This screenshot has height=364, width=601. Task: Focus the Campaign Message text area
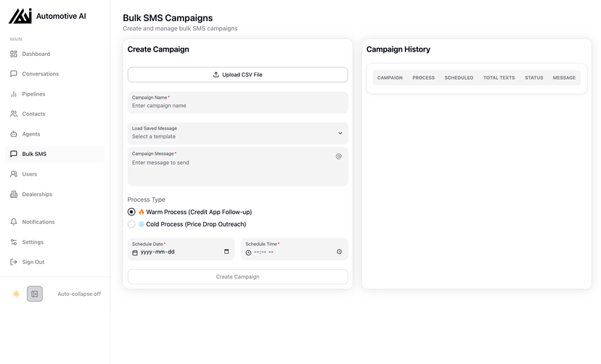coord(237,167)
